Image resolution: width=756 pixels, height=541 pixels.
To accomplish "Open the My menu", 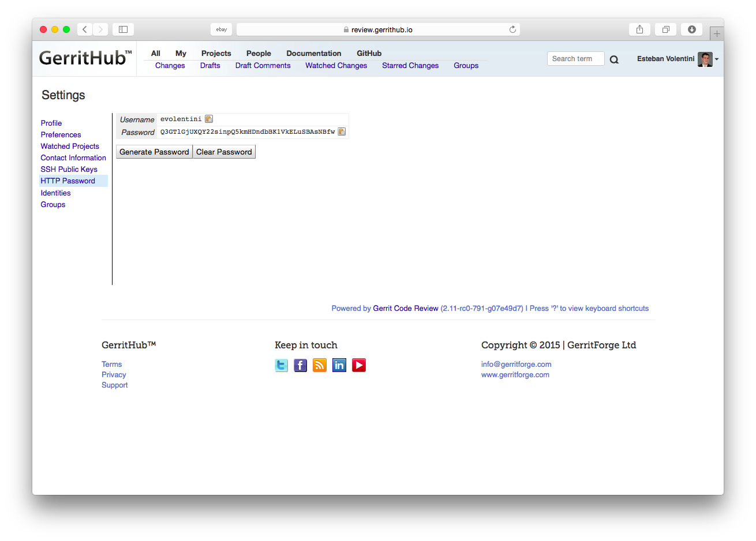I will click(181, 53).
